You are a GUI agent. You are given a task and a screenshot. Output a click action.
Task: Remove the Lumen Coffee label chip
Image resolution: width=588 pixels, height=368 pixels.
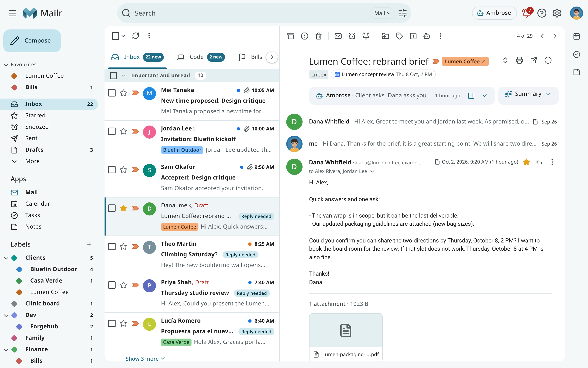click(484, 61)
